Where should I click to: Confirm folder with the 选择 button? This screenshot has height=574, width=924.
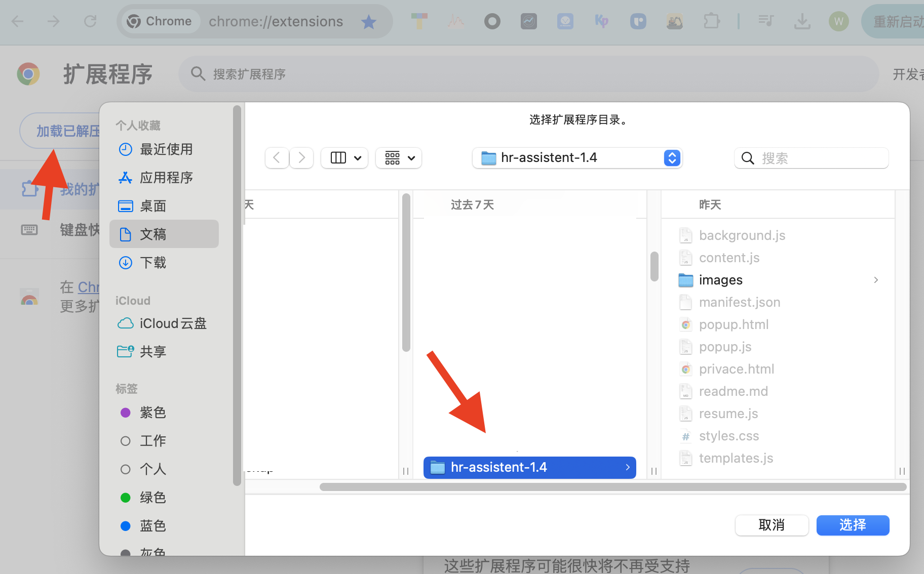[853, 525]
